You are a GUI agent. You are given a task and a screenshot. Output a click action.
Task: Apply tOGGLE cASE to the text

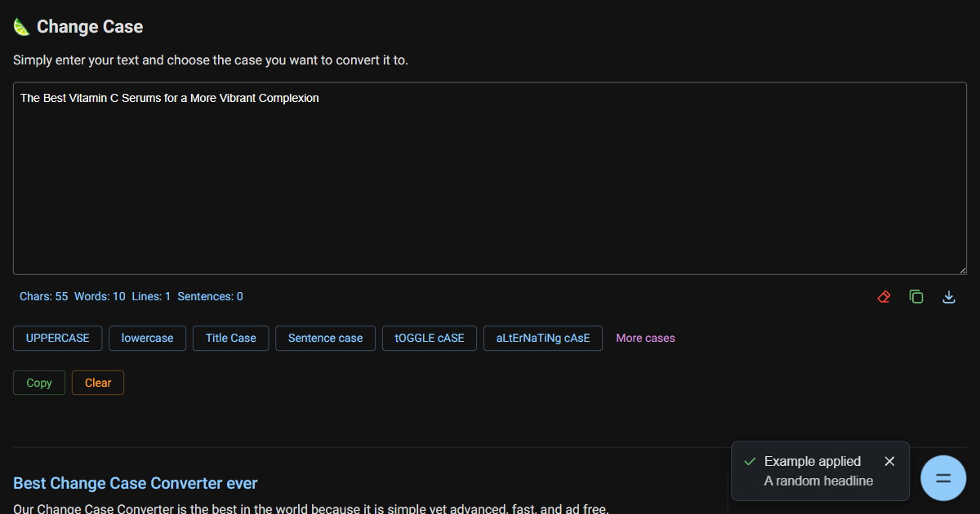(429, 339)
